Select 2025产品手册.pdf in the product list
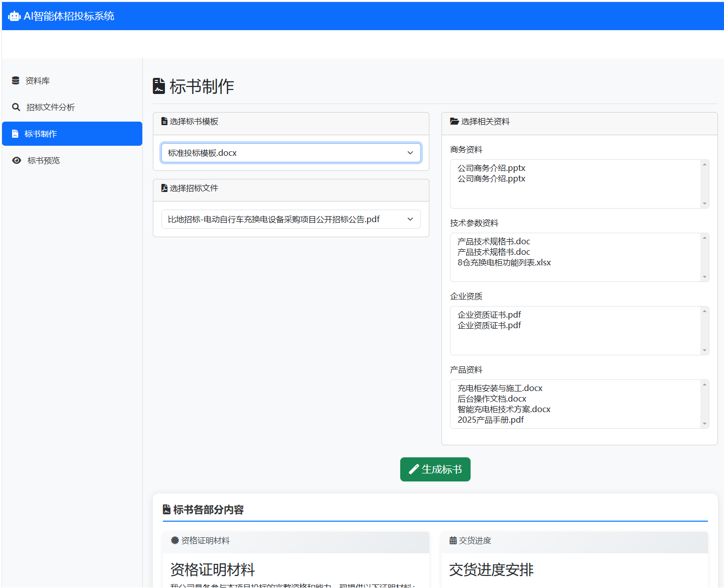 490,420
